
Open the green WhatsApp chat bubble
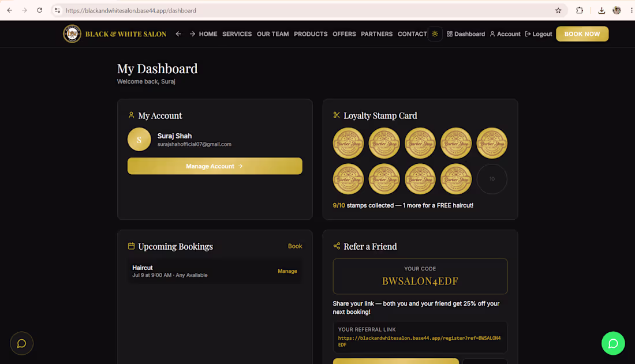click(613, 343)
